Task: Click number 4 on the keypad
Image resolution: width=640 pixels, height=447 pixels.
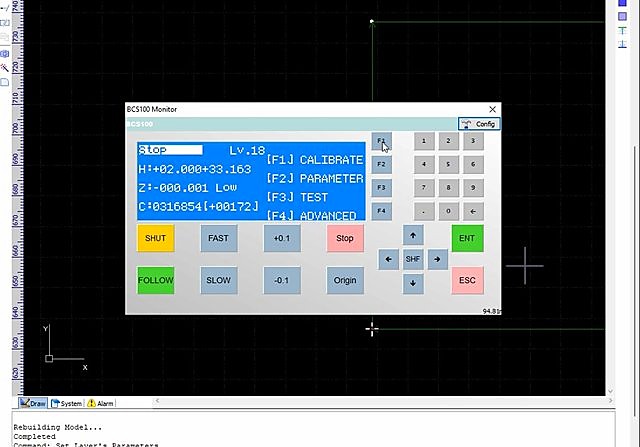Action: 424,164
